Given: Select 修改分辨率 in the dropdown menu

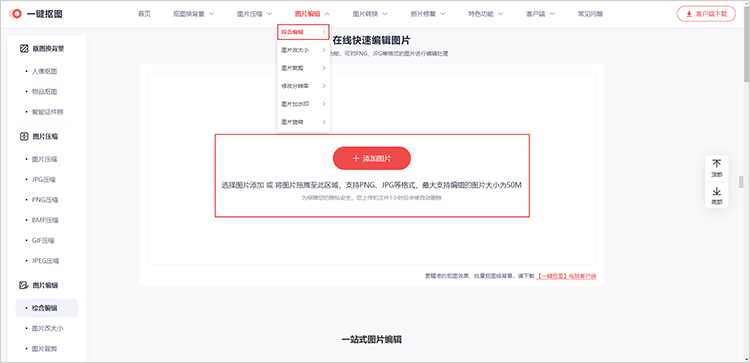Looking at the screenshot, I should pyautogui.click(x=303, y=86).
